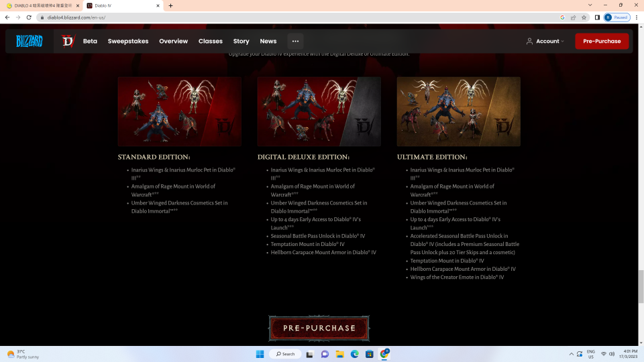Open File Explorer from taskbar
This screenshot has height=362, width=644.
pyautogui.click(x=339, y=354)
